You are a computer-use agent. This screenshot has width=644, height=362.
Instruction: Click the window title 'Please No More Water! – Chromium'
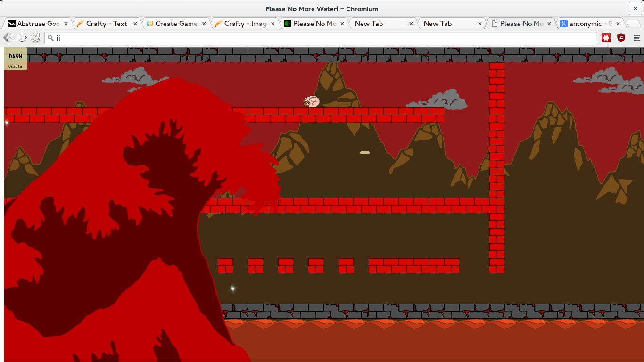click(x=322, y=9)
